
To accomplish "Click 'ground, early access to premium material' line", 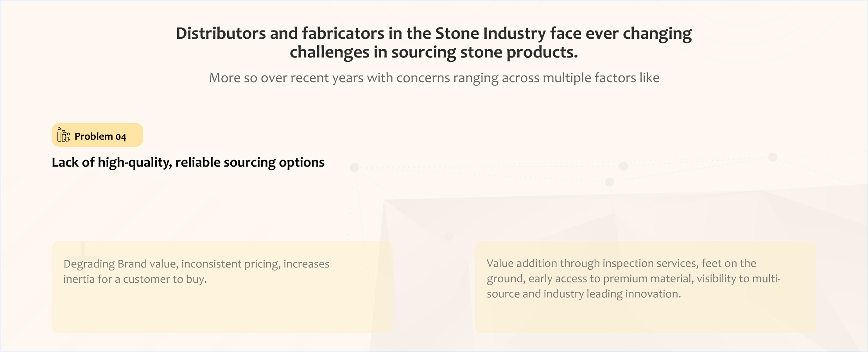I will click(x=633, y=279).
